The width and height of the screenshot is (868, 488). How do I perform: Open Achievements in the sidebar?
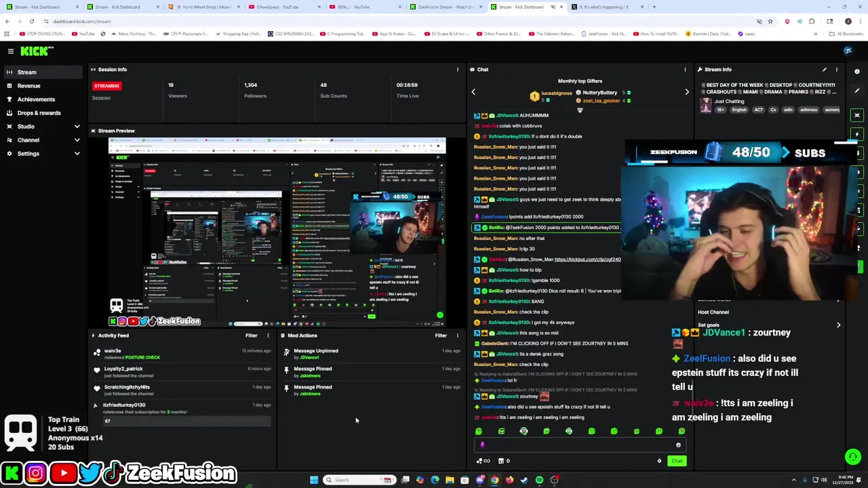(x=44, y=99)
